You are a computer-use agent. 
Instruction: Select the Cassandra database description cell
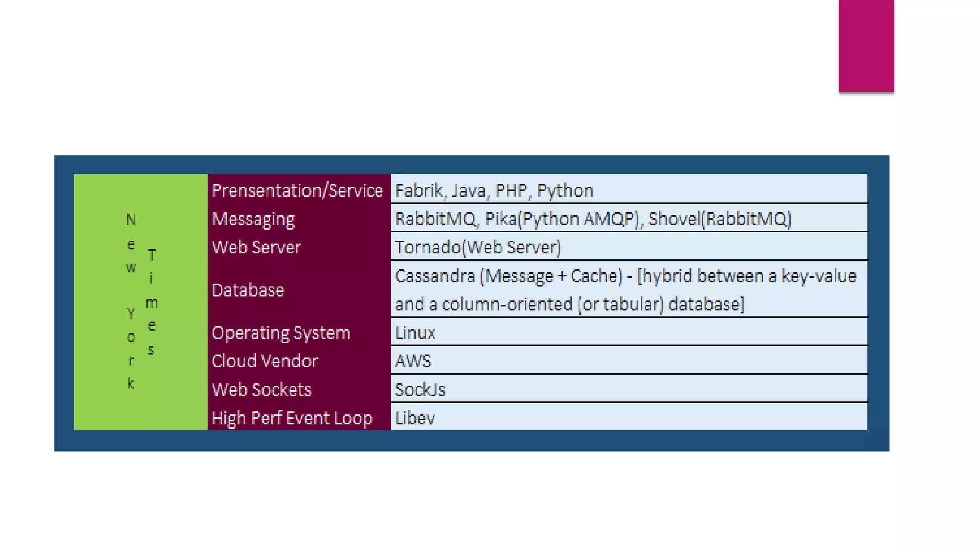pyautogui.click(x=625, y=290)
